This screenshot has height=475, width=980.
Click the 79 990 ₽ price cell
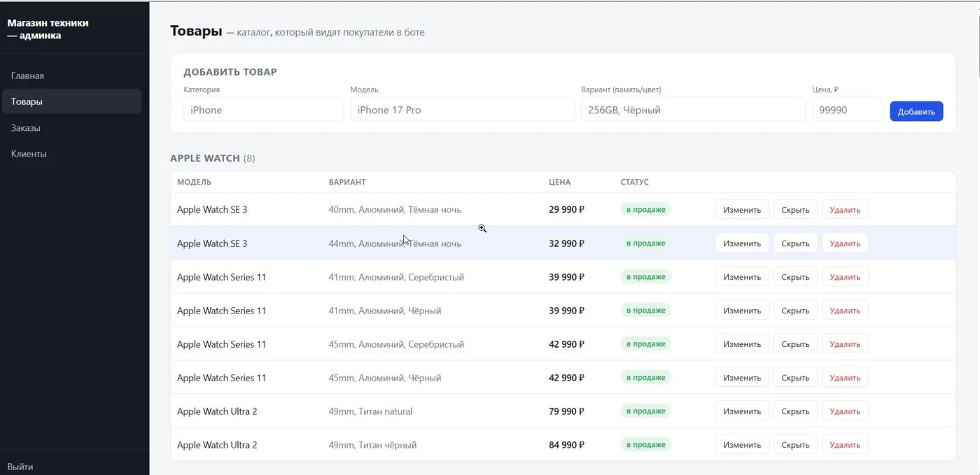[x=566, y=411]
